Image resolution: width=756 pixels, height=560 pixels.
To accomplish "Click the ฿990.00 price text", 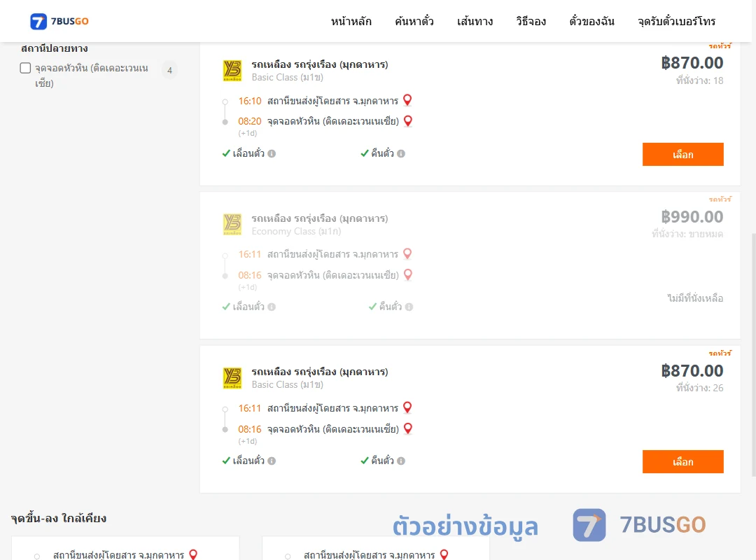I will 692,217.
